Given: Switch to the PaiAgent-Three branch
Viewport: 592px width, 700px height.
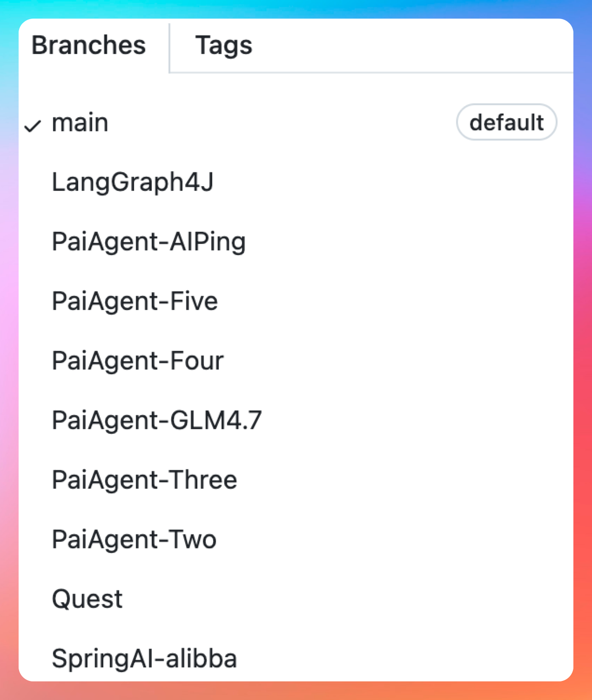Looking at the screenshot, I should click(144, 480).
